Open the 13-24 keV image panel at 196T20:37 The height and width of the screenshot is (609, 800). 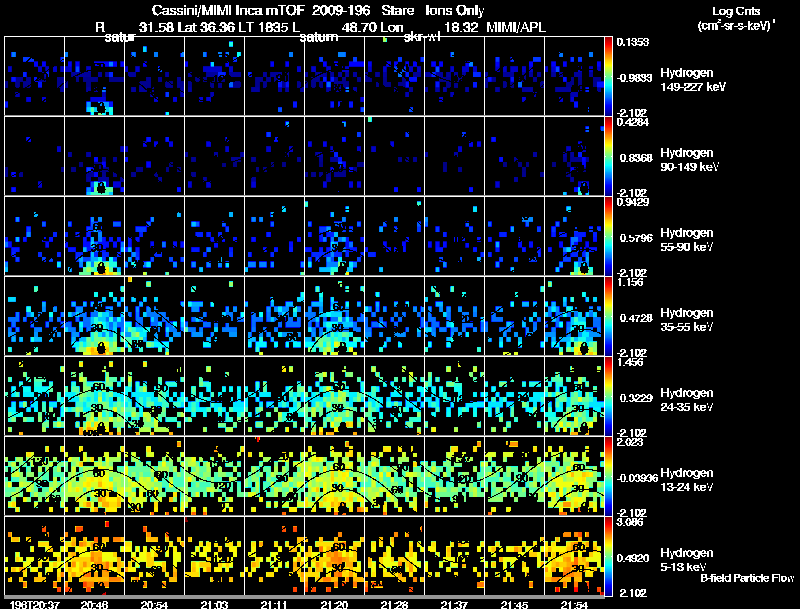click(x=34, y=476)
